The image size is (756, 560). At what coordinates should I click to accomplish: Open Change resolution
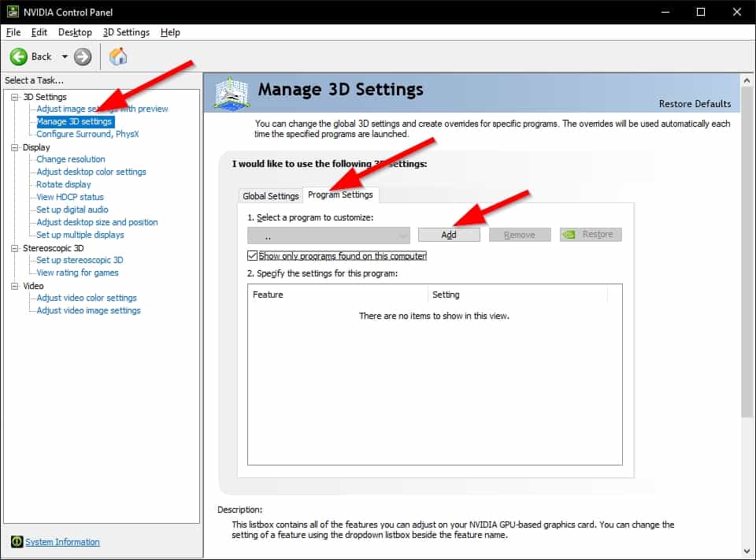pos(71,159)
